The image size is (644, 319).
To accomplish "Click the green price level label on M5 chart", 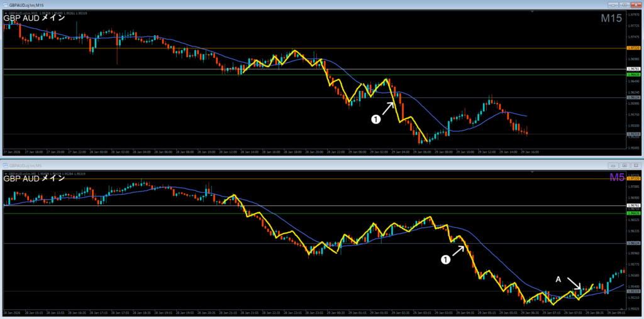I will point(633,214).
